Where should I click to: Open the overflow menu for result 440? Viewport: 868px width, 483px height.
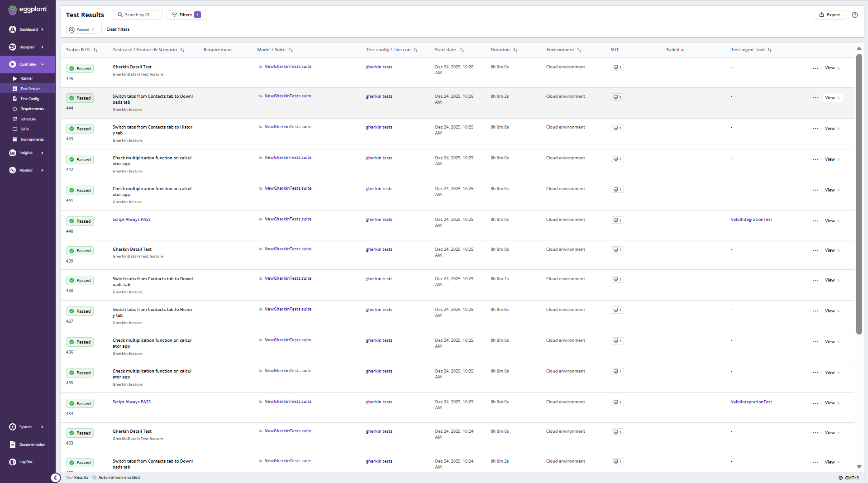815,221
